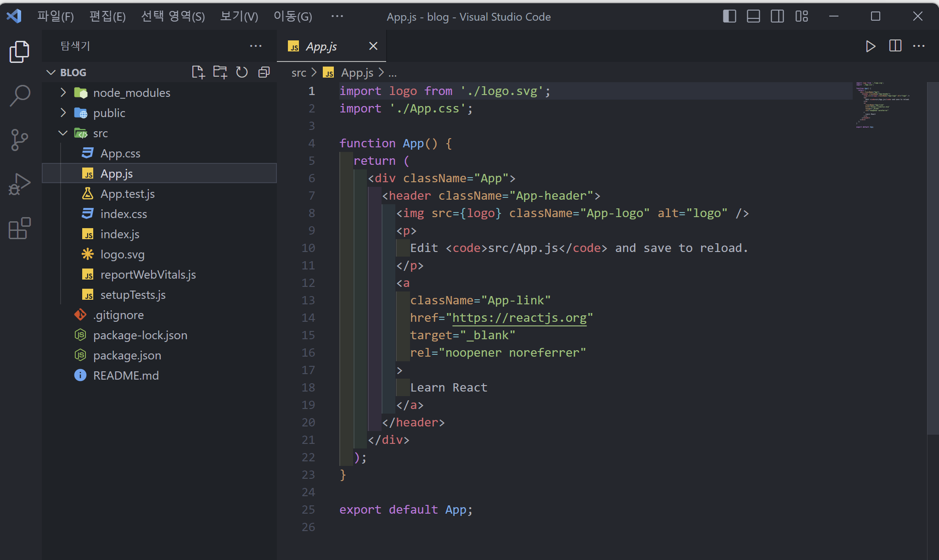Split the editor to the right
939x560 pixels.
coord(895,46)
